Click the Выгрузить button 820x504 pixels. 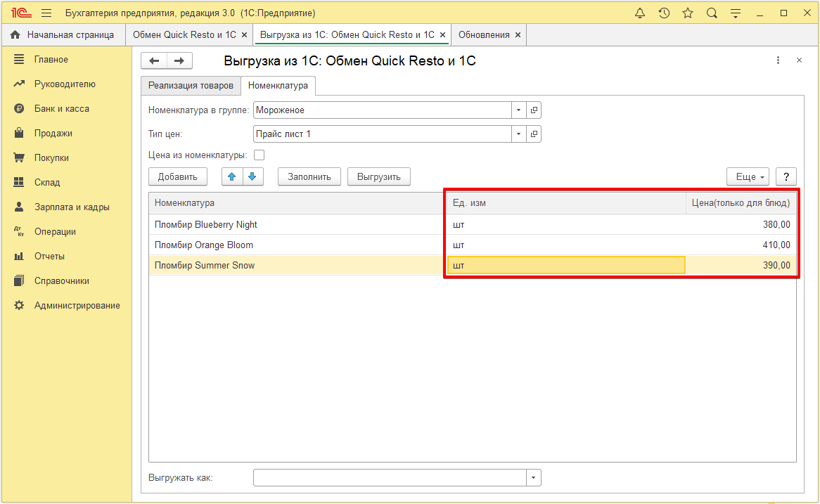(x=379, y=176)
